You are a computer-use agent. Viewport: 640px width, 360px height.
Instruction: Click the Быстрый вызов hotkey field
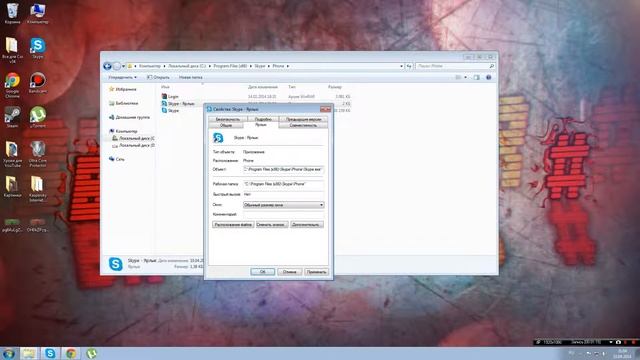pyautogui.click(x=284, y=194)
